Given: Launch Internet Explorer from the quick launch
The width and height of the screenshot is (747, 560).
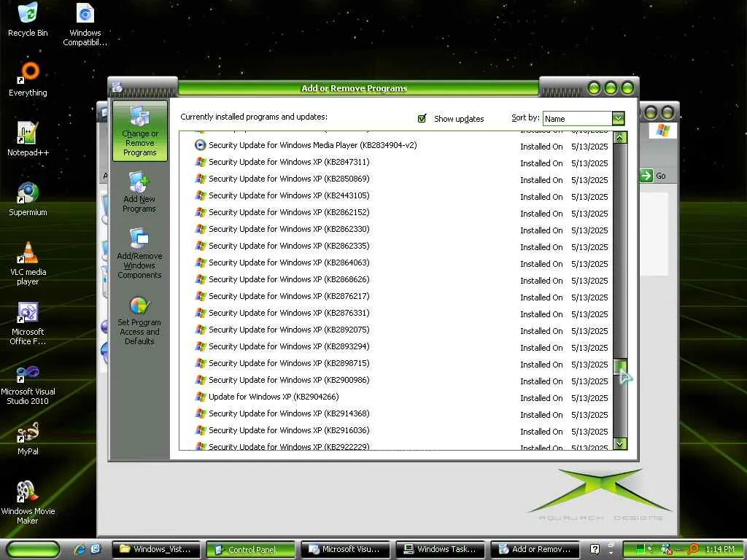Looking at the screenshot, I should click(79, 549).
